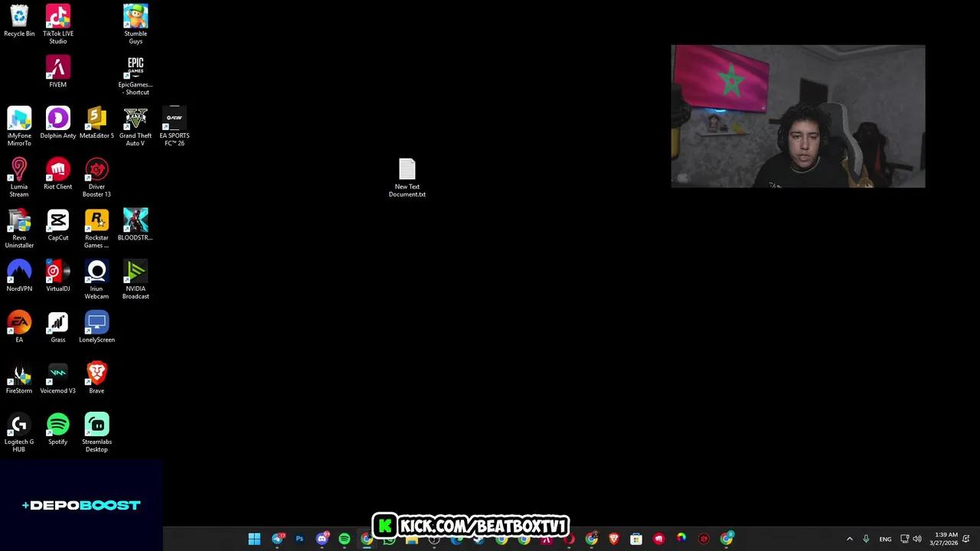This screenshot has height=551, width=980.
Task: Open TikTok LIVE Studio from the desktop
Action: coord(58,19)
